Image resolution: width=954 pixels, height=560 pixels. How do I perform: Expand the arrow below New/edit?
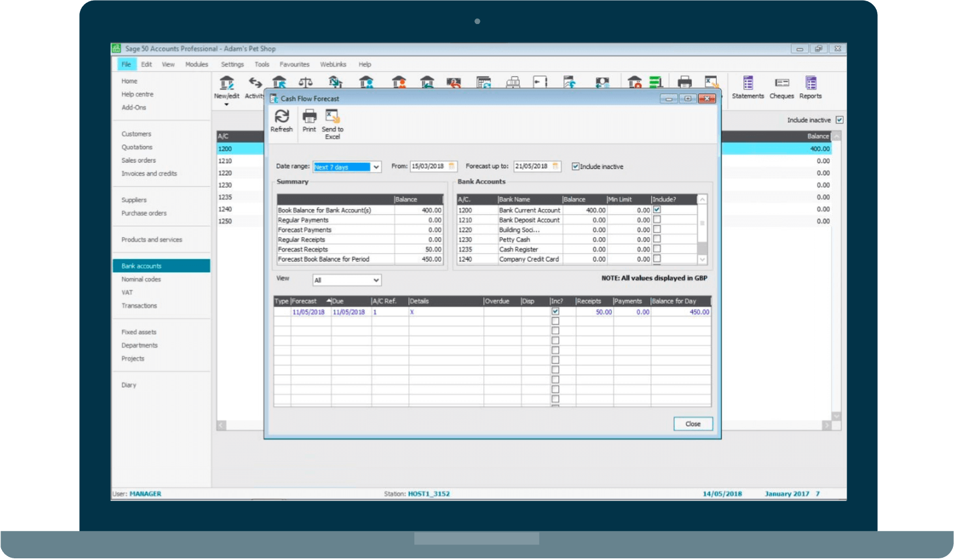[226, 105]
